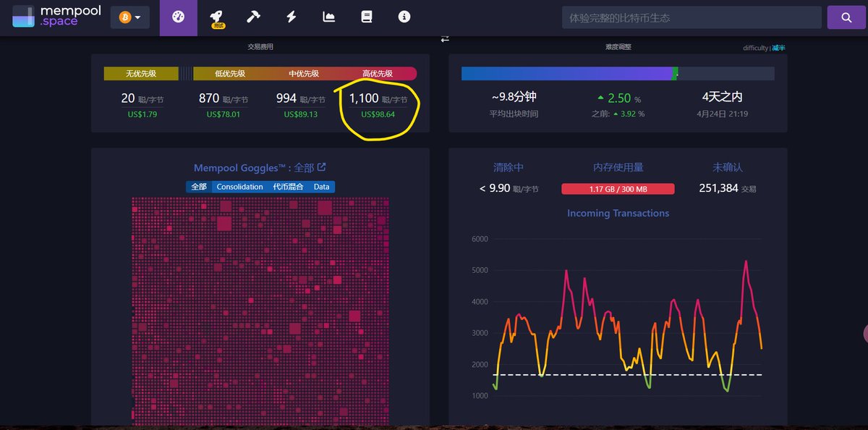Screen dimensions: 868x430
Task: Open the Bitcoin network selector dropdown
Action: pyautogui.click(x=130, y=17)
